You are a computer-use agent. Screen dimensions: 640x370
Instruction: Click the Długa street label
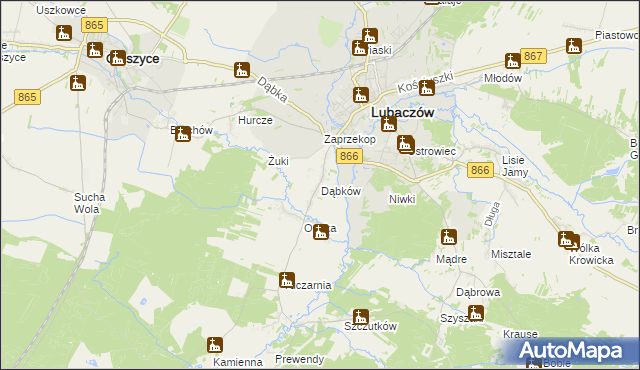(492, 214)
